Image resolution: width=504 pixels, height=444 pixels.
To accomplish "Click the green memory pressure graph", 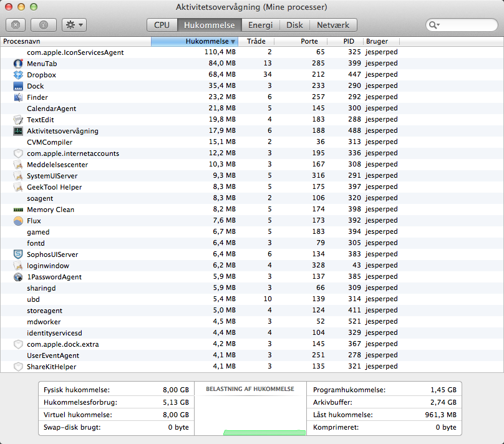I will (264, 432).
